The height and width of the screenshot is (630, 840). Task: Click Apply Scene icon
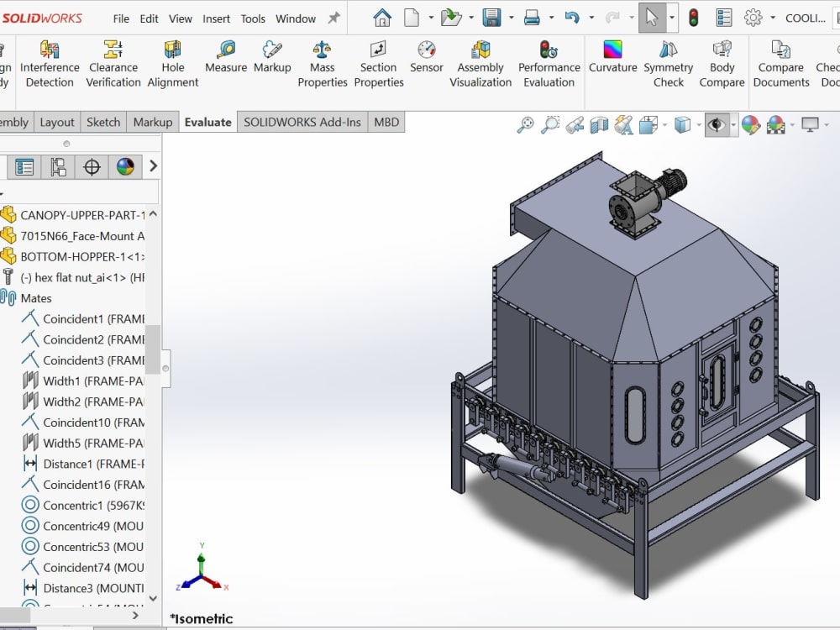tap(775, 125)
